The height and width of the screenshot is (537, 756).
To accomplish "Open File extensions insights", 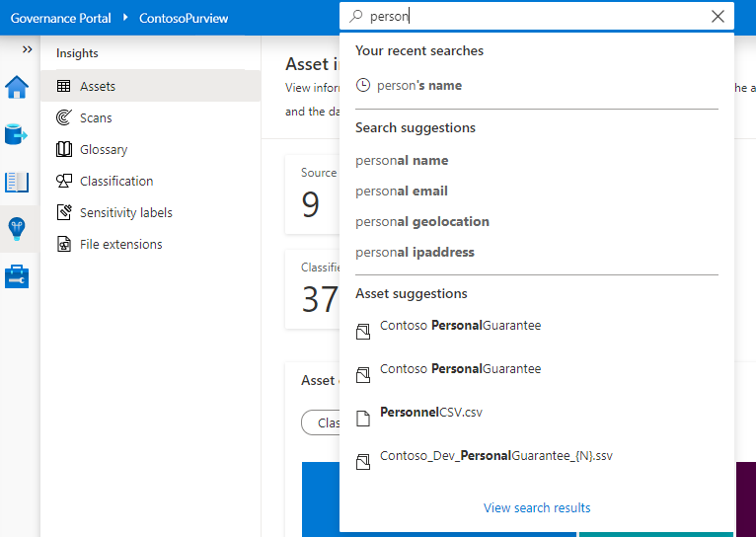I will pyautogui.click(x=120, y=245).
